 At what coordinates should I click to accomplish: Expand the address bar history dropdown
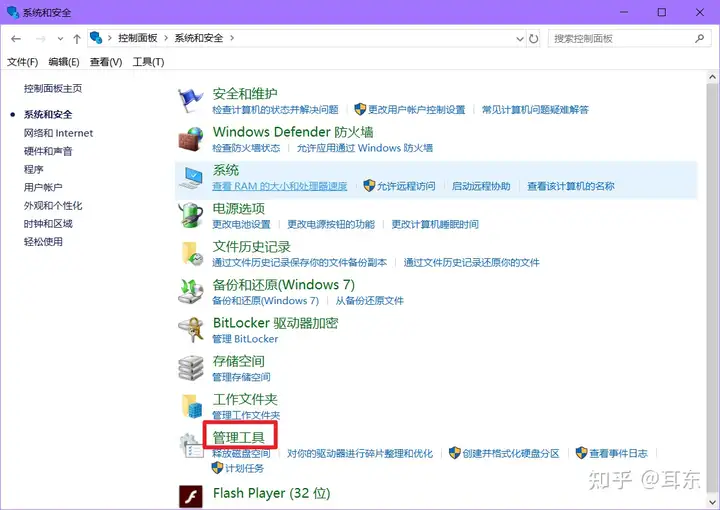tap(520, 39)
